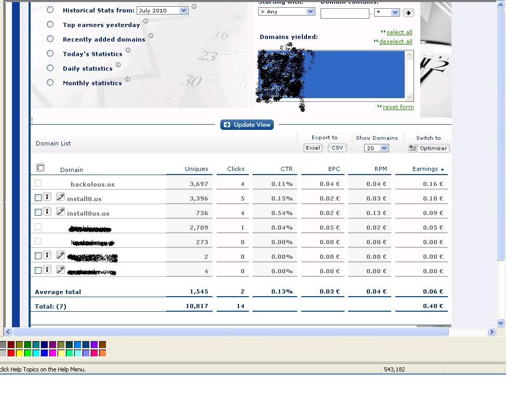Pick the yellow color from the palette
This screenshot has height=399, width=532.
(19, 353)
